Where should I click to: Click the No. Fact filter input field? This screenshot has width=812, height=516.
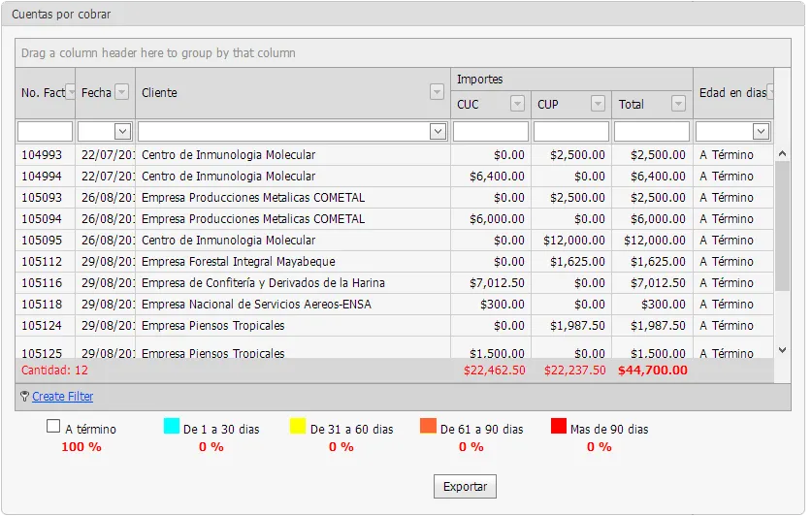(x=45, y=132)
